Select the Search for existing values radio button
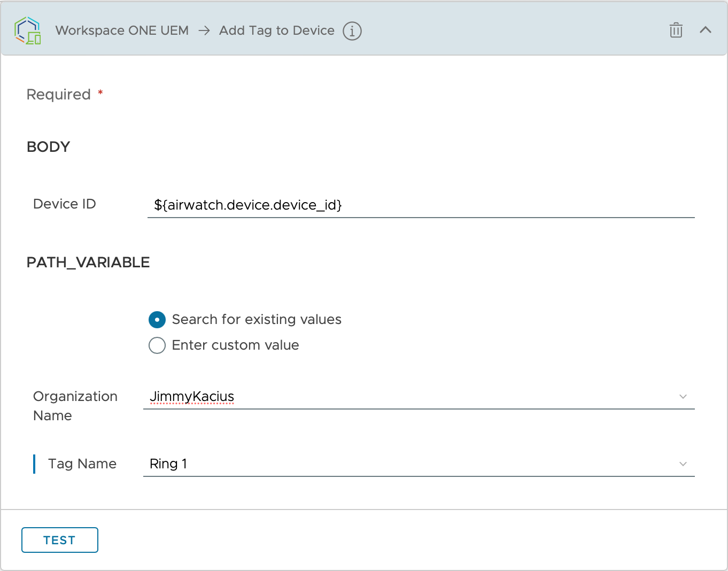Viewport: 728px width, 571px height. pos(157,319)
